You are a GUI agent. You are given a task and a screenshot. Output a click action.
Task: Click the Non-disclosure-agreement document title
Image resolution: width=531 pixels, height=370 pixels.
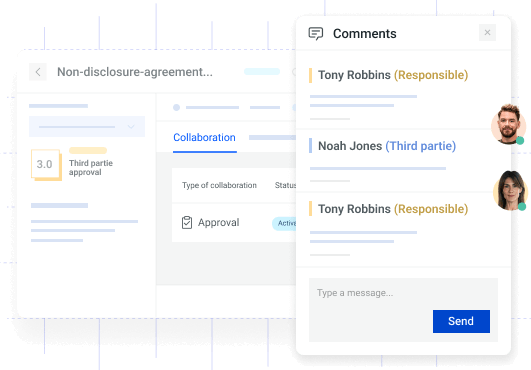click(135, 72)
